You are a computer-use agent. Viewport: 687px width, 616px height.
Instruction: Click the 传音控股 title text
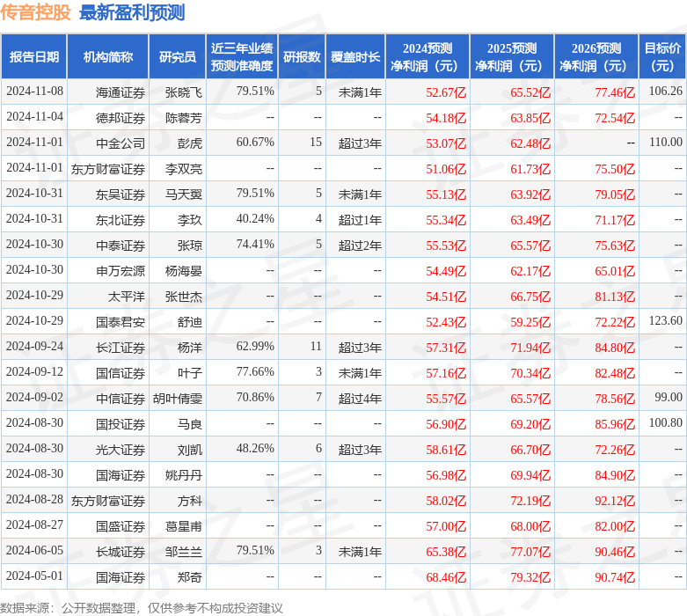(x=35, y=12)
